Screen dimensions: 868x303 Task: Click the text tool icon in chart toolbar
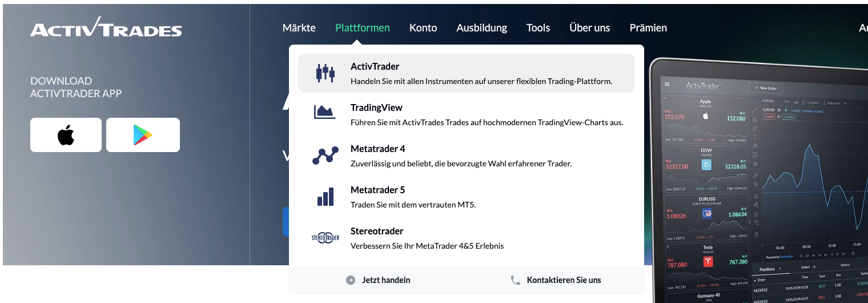[755, 137]
